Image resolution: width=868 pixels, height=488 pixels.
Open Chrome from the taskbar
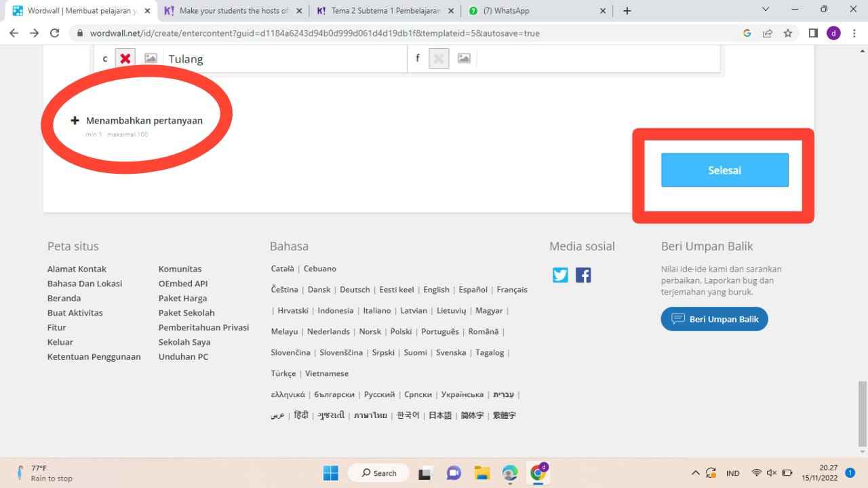pyautogui.click(x=539, y=472)
